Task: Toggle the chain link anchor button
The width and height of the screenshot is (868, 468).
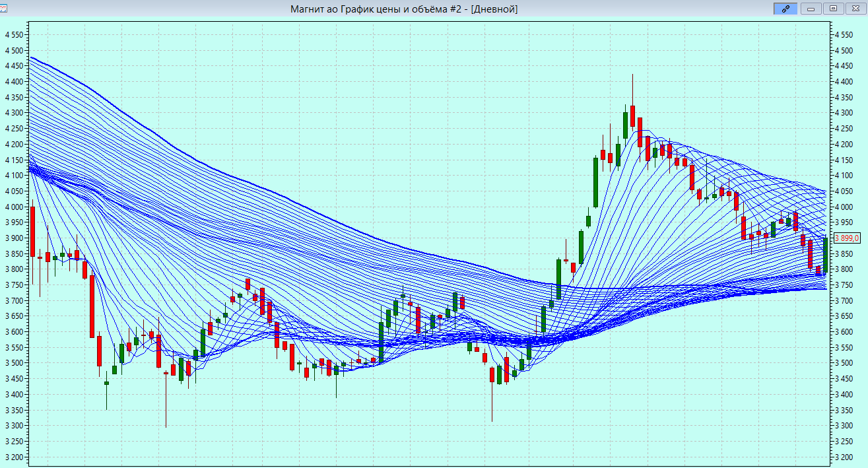Action: click(785, 9)
